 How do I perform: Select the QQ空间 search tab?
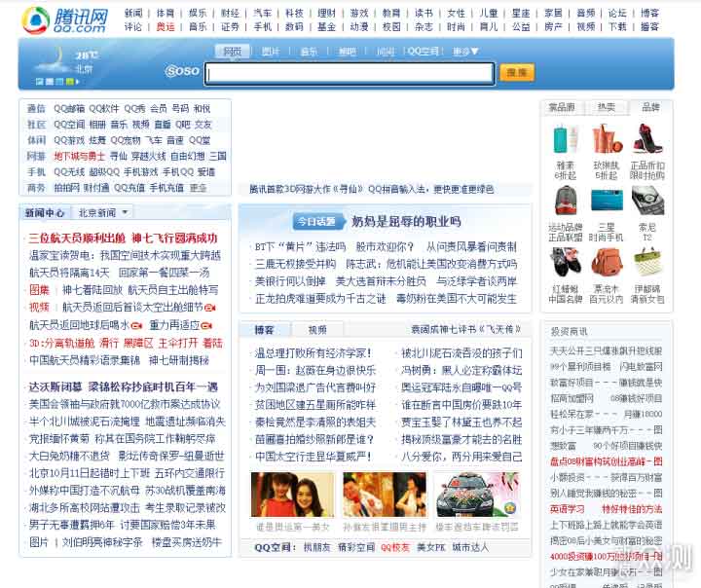click(424, 52)
